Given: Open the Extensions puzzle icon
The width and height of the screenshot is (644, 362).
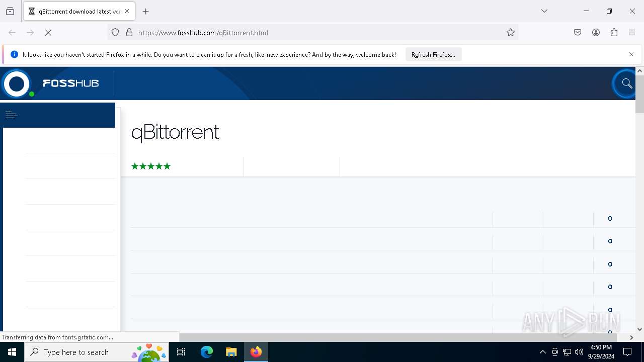Looking at the screenshot, I should point(614,33).
